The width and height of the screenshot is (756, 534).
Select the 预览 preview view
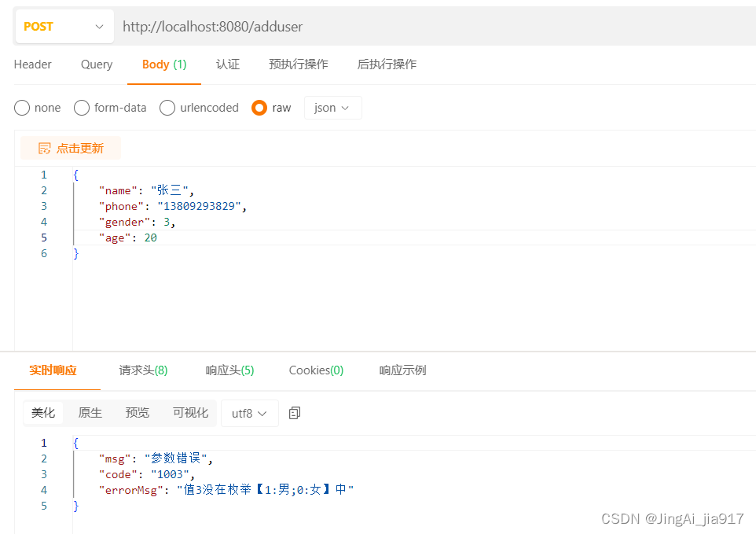click(137, 412)
